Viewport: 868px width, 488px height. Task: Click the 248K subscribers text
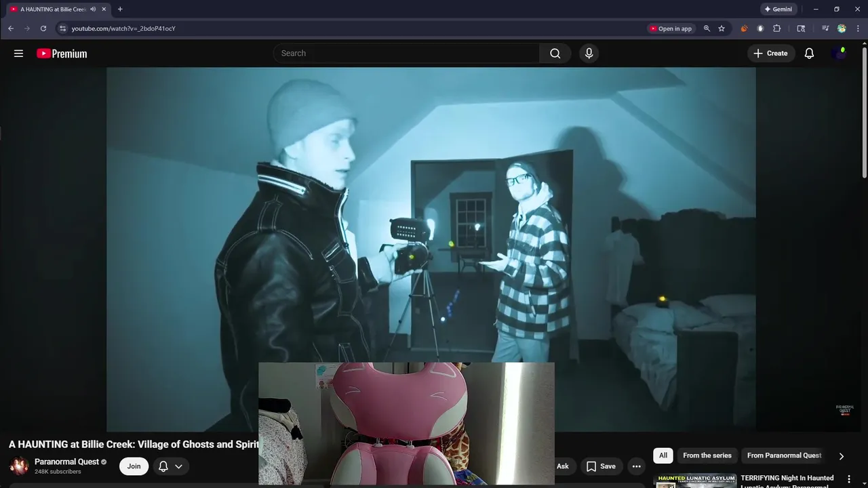[58, 472]
